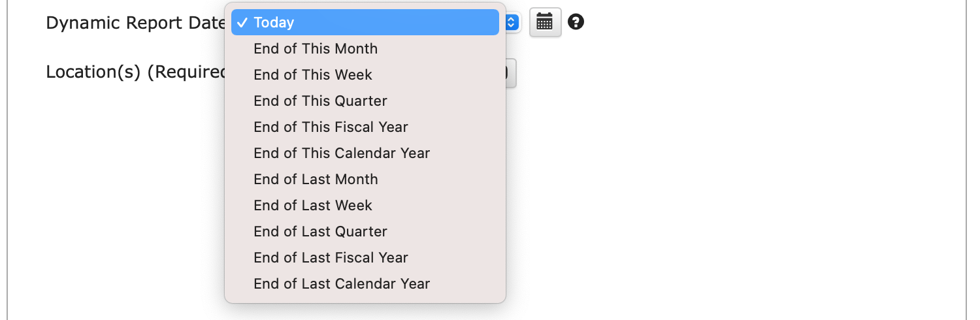Select End of Last Quarter
This screenshot has height=320, width=980.
320,231
